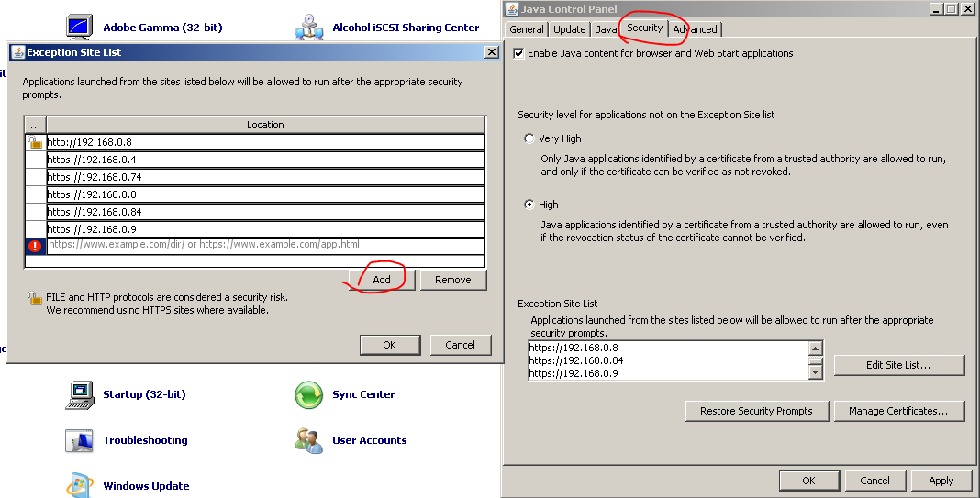Screen dimensions: 980x498
Task: Open the Windows Update icon
Action: tap(80, 485)
